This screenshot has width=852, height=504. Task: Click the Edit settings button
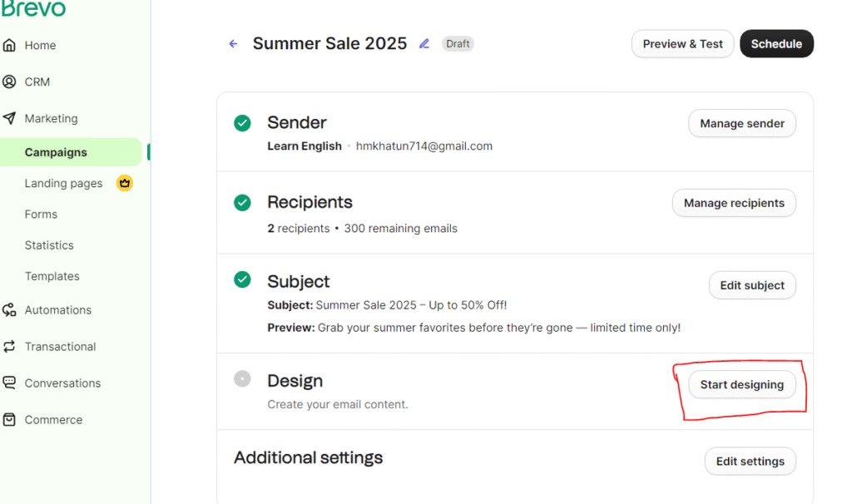pos(750,462)
